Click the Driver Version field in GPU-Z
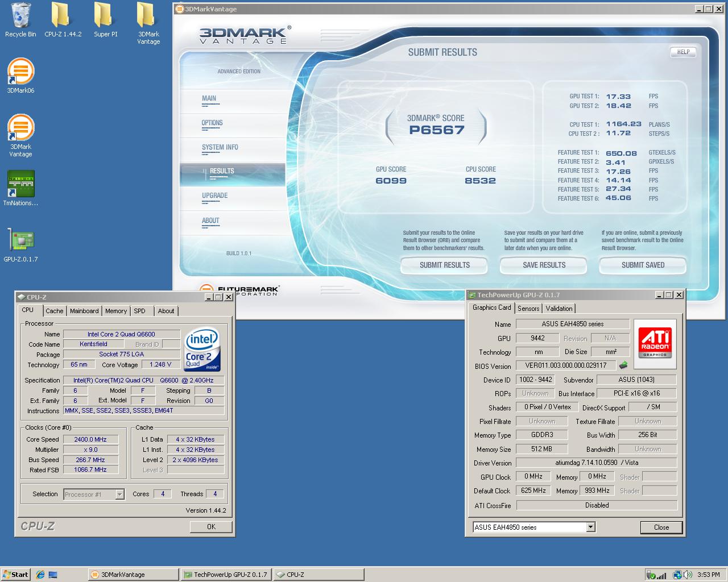The height and width of the screenshot is (582, 728). [x=597, y=463]
